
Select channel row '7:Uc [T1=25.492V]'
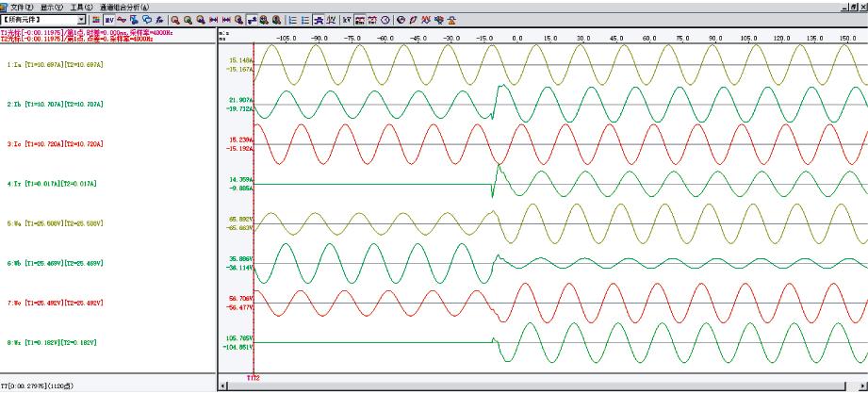coord(56,304)
